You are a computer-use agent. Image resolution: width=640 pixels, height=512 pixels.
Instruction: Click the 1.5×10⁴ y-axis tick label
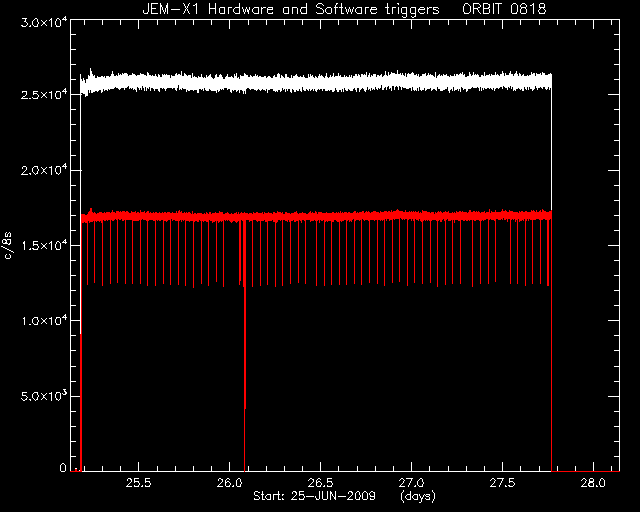click(44, 245)
